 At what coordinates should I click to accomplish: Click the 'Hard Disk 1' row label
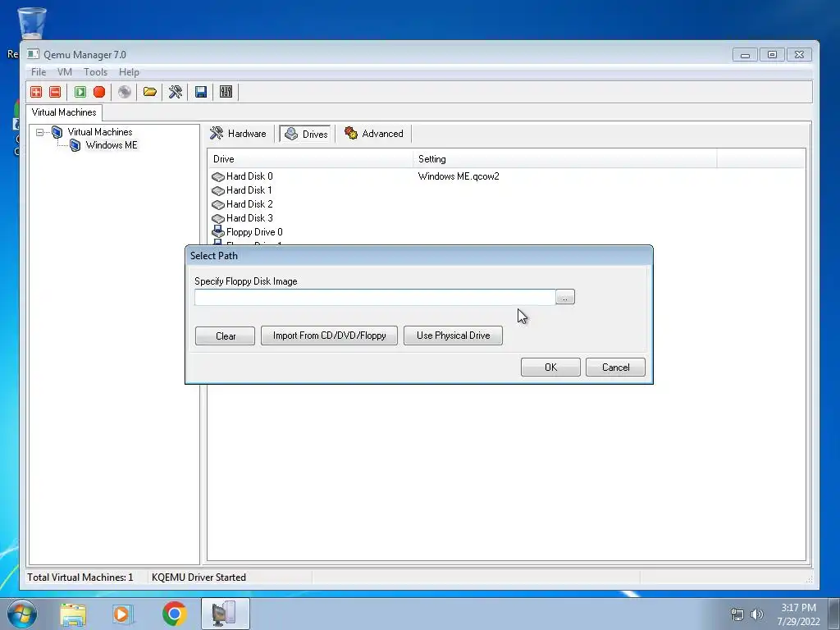(x=249, y=190)
